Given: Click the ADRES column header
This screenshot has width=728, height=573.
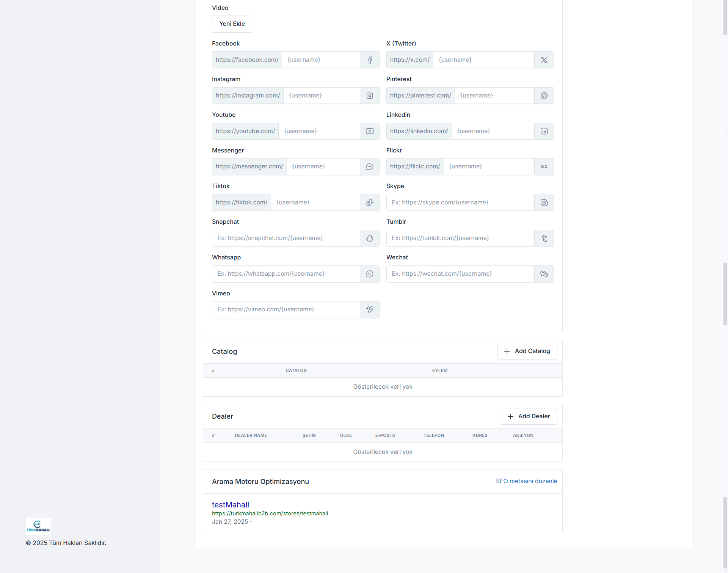Looking at the screenshot, I should (x=480, y=435).
